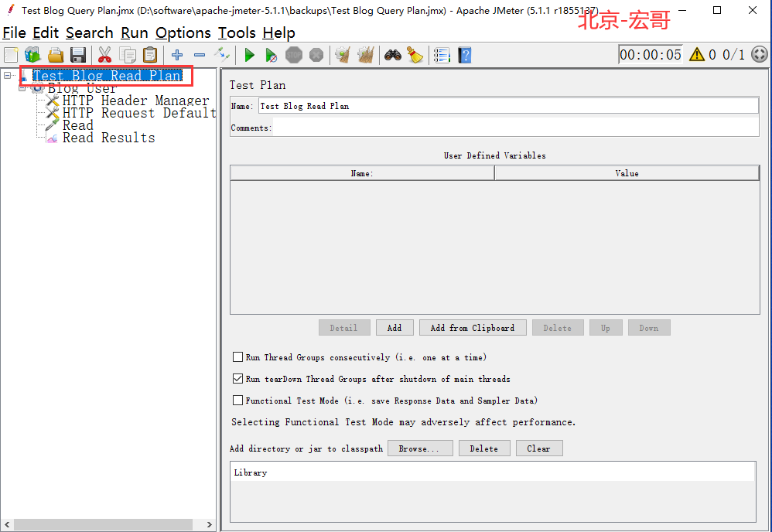Click Add from Clipboard button
This screenshot has height=532, width=772.
473,328
